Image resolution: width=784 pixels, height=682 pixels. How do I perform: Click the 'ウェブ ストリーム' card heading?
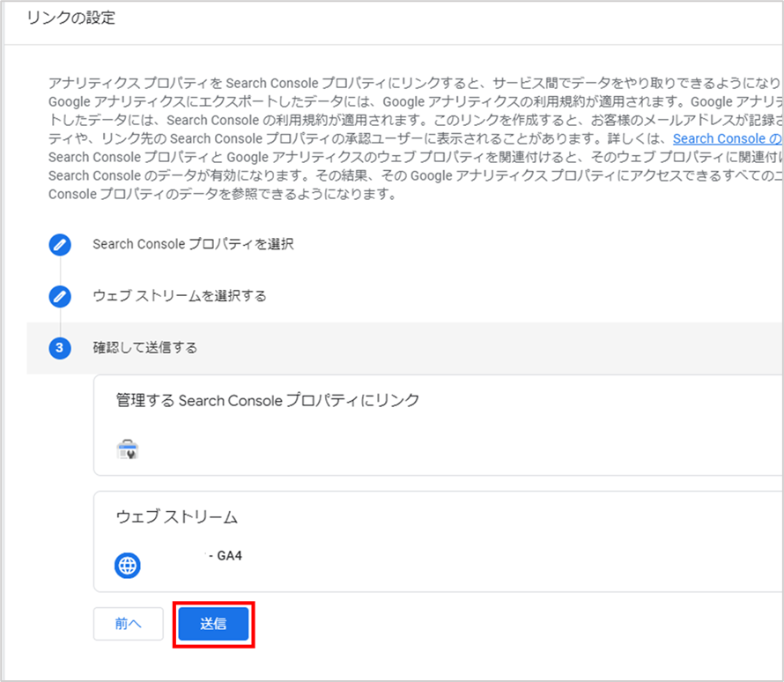pyautogui.click(x=177, y=517)
